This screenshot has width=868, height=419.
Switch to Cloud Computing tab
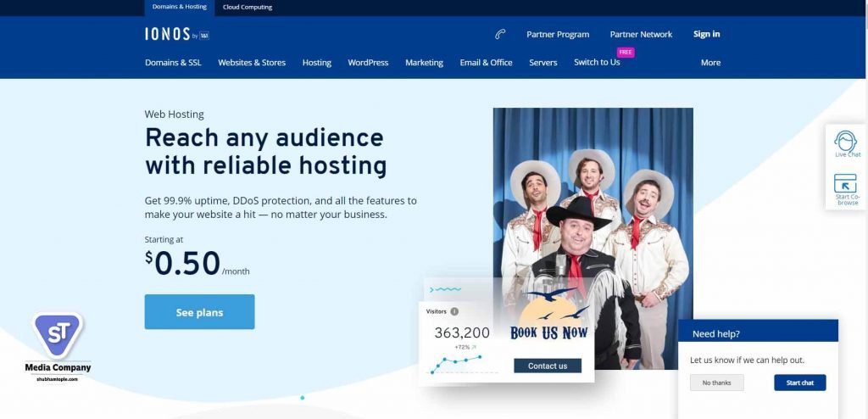coord(248,7)
